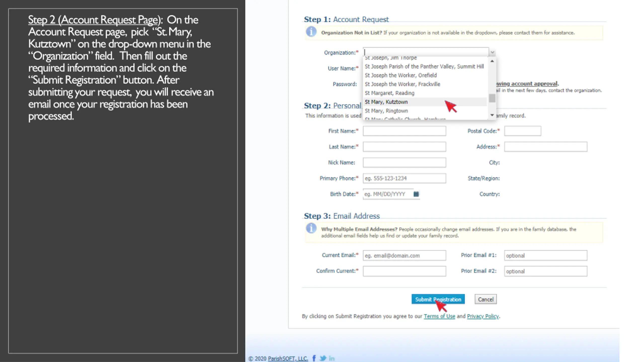The image size is (644, 362).
Task: Click the dropdown list scrollbar thumb
Action: tap(492, 98)
